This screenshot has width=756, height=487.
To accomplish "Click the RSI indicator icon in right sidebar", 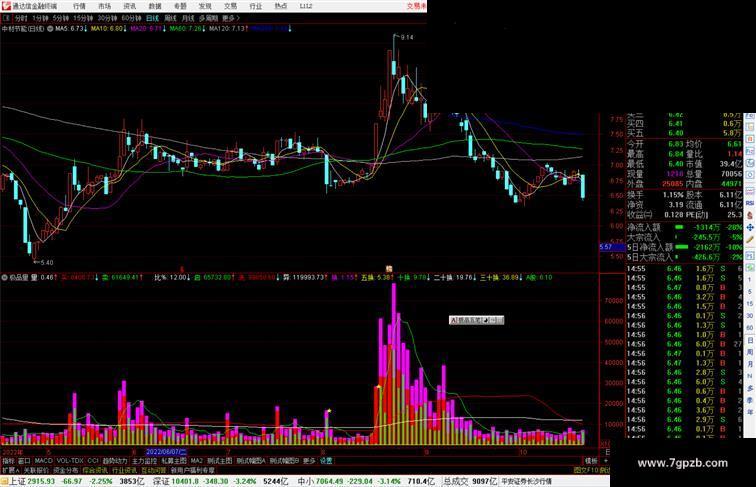I will tap(750, 203).
